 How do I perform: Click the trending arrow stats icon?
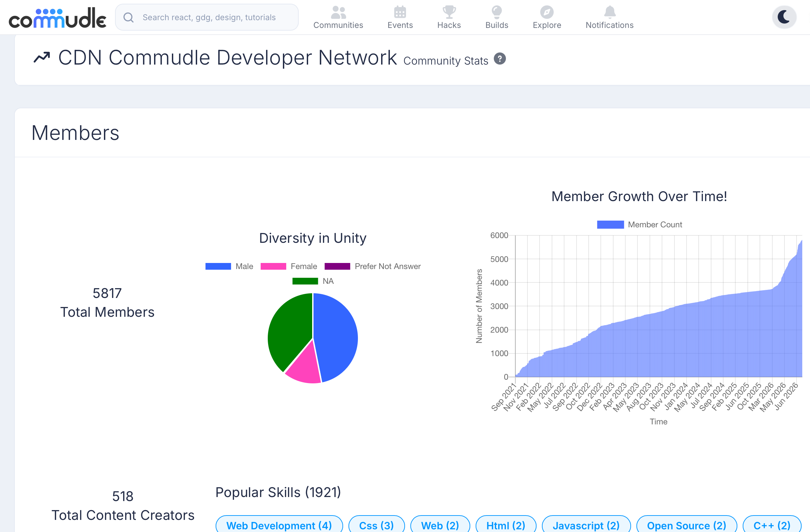(x=41, y=58)
